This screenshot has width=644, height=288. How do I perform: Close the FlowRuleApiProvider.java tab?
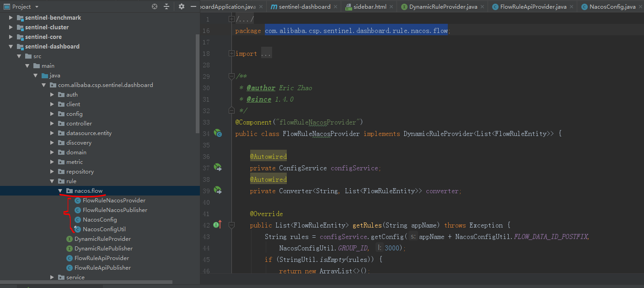pyautogui.click(x=572, y=7)
